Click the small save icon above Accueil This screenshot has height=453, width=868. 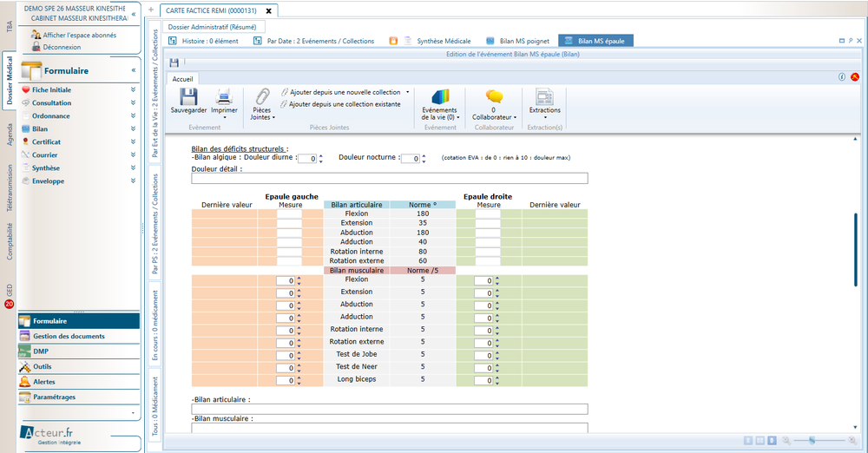click(174, 63)
